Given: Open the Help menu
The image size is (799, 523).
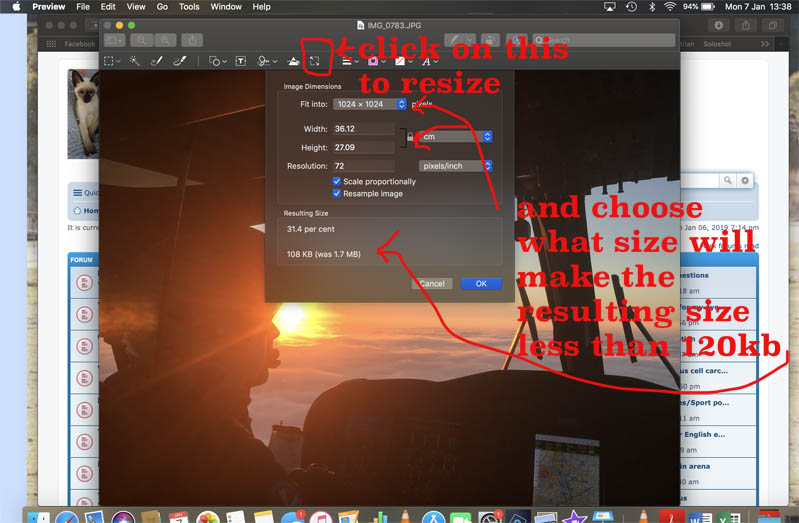Looking at the screenshot, I should [x=261, y=7].
